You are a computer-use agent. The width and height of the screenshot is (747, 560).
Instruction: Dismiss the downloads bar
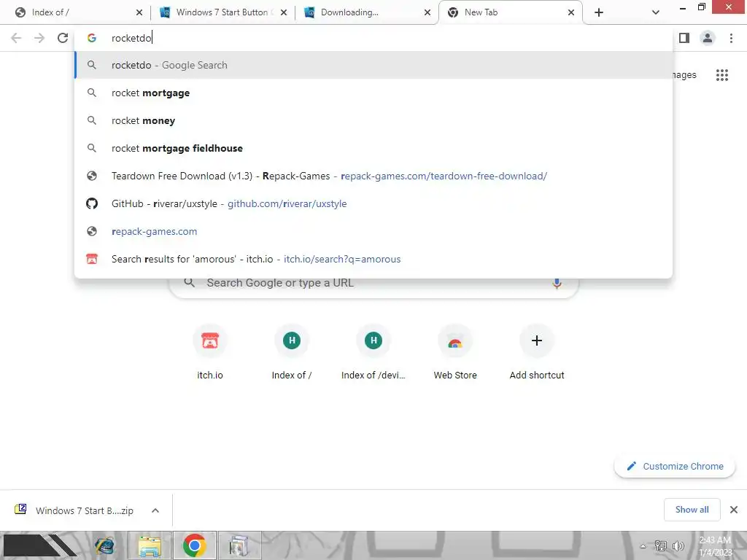tap(734, 510)
